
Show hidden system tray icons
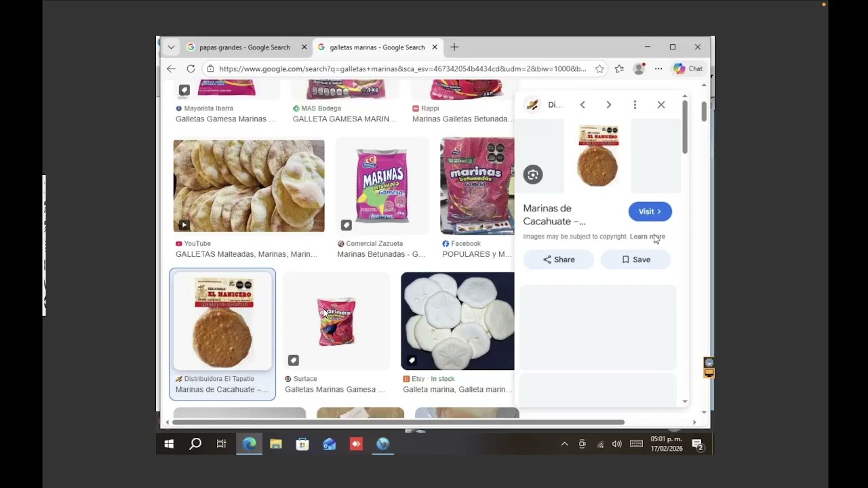(x=564, y=444)
